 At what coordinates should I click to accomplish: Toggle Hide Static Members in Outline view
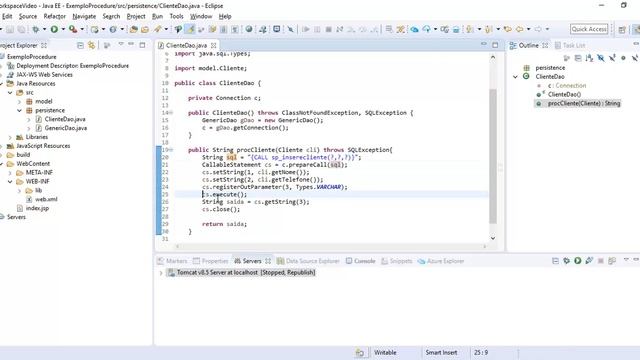pos(612,58)
